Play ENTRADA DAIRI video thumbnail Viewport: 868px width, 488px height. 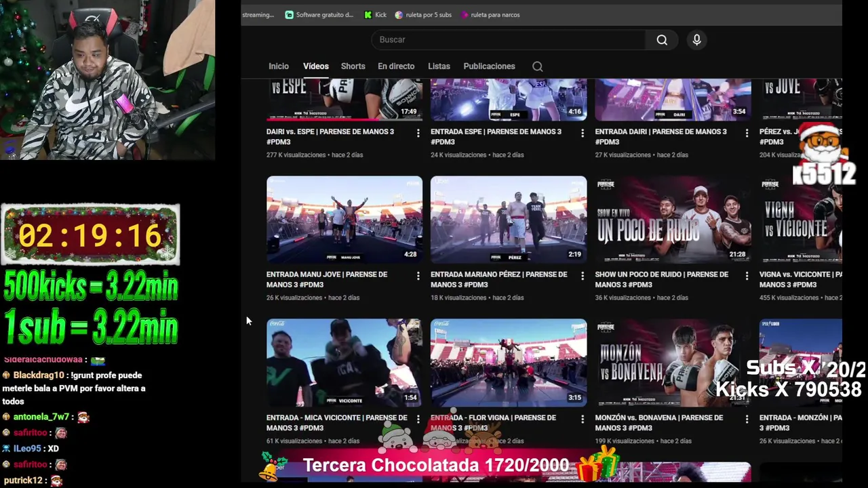[673, 100]
